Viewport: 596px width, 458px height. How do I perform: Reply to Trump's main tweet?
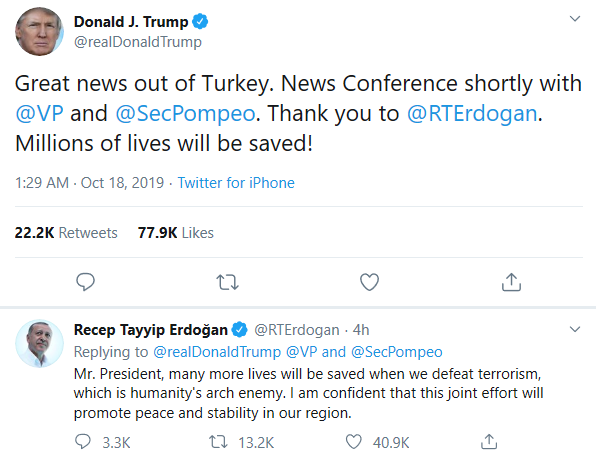85,282
